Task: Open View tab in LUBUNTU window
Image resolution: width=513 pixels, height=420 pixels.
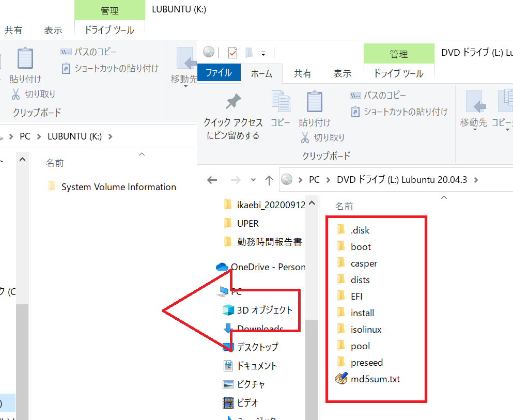Action: coord(53,30)
